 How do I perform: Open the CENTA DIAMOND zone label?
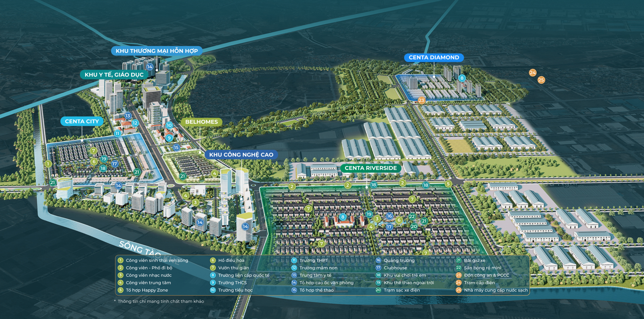tap(434, 57)
